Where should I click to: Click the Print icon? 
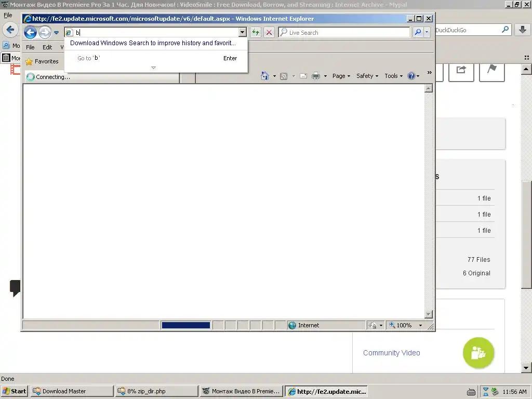(x=316, y=76)
